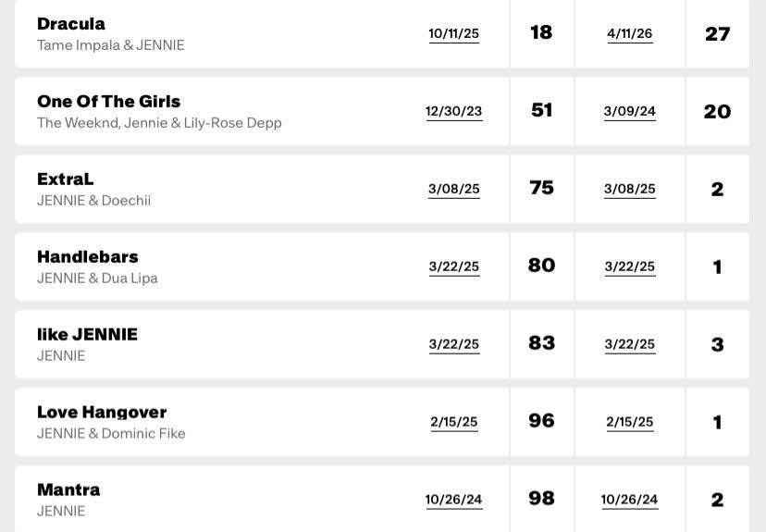Open One Of The Girls debut date 12/30/23
The width and height of the screenshot is (766, 532).
click(x=453, y=111)
